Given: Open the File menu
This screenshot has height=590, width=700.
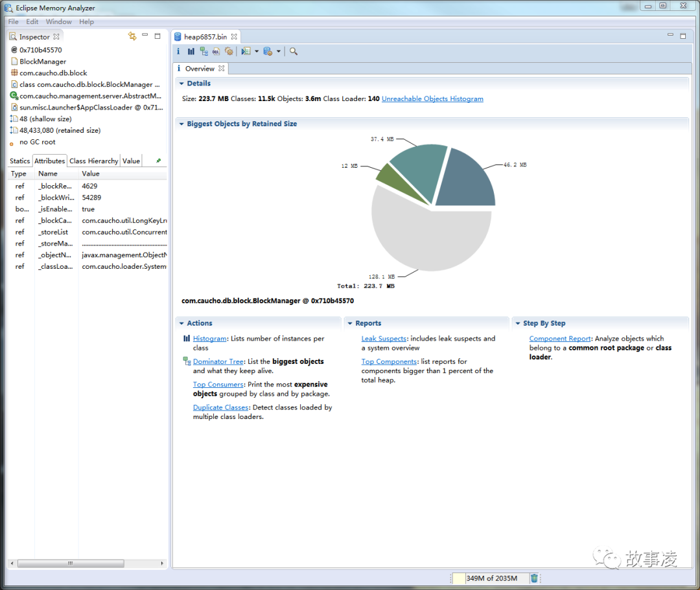Looking at the screenshot, I should click(14, 21).
